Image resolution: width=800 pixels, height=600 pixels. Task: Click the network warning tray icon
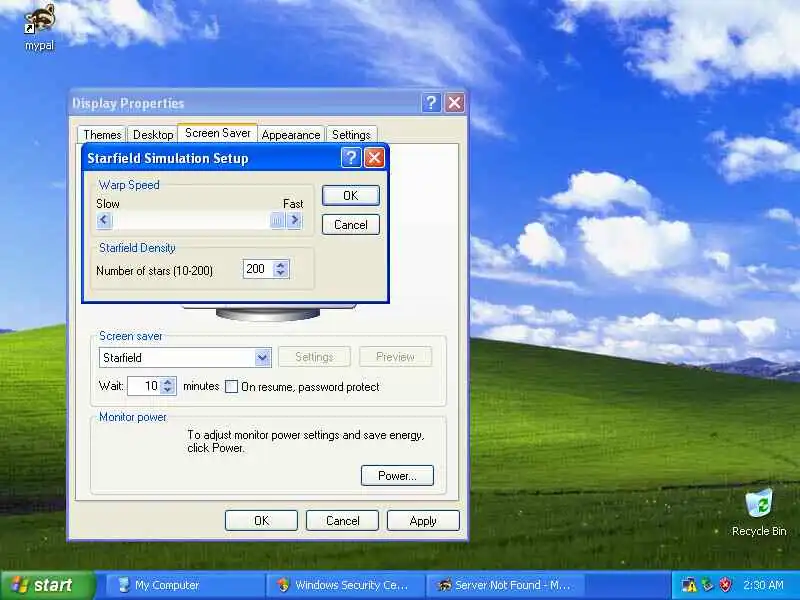tap(689, 585)
